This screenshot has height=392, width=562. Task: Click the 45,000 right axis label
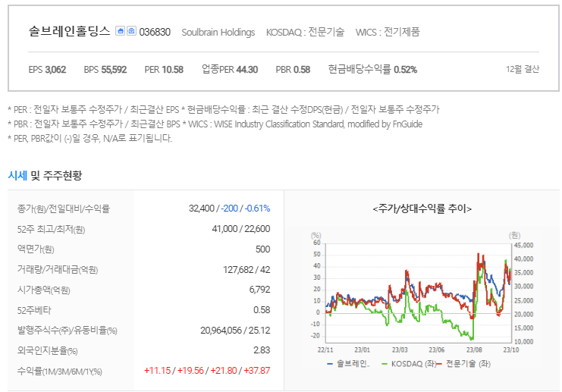tap(523, 246)
